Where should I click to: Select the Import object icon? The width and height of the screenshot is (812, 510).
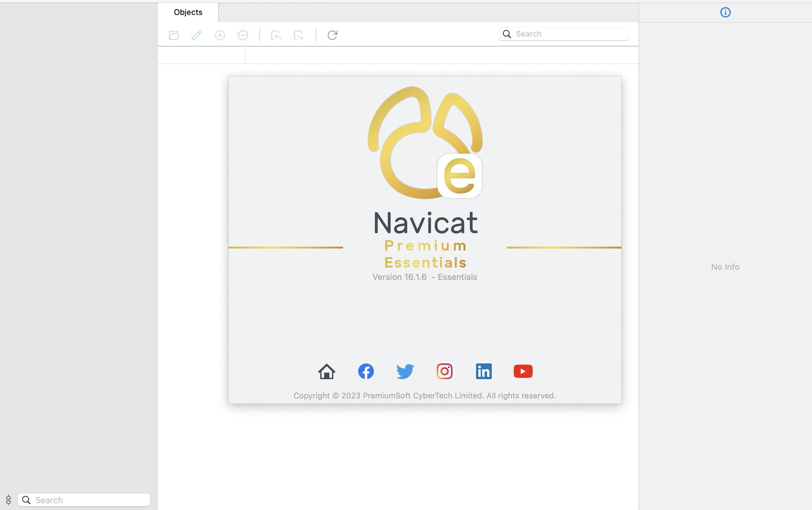pos(275,33)
